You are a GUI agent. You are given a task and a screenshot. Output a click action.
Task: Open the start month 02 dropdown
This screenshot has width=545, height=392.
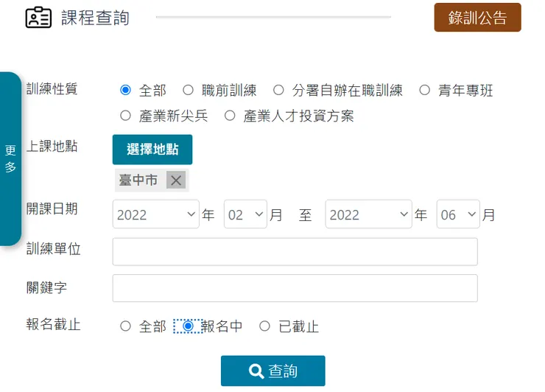(x=245, y=214)
